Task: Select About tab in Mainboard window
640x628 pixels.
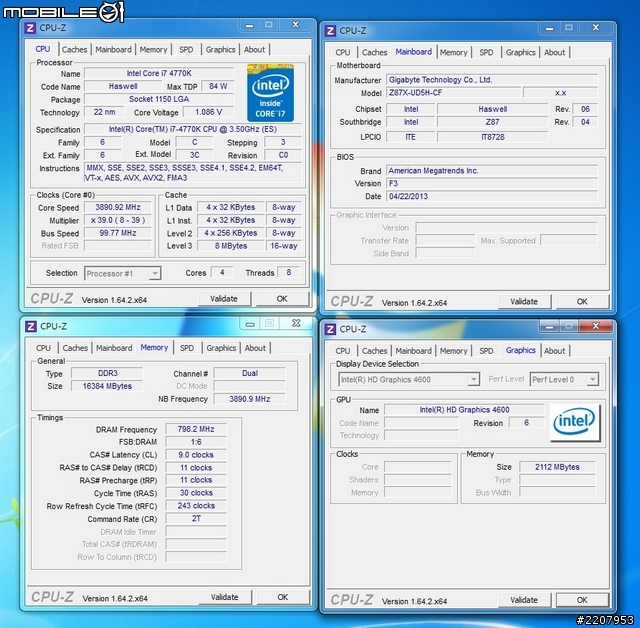Action: pos(554,53)
